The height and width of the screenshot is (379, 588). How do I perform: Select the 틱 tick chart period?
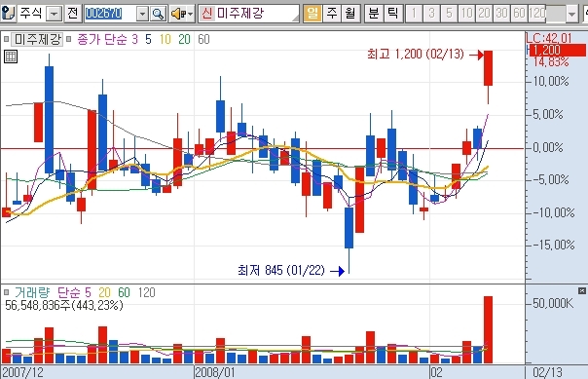click(x=393, y=14)
